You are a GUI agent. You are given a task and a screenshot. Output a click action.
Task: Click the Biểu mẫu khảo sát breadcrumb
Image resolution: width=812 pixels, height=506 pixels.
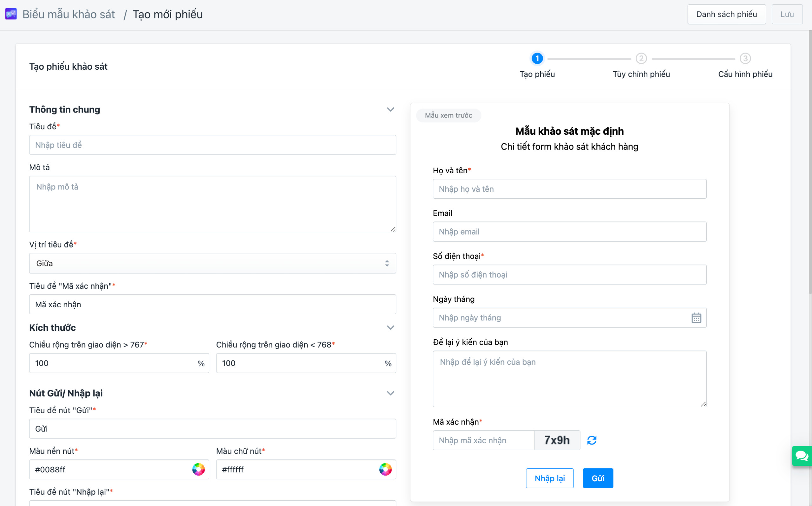tap(69, 14)
